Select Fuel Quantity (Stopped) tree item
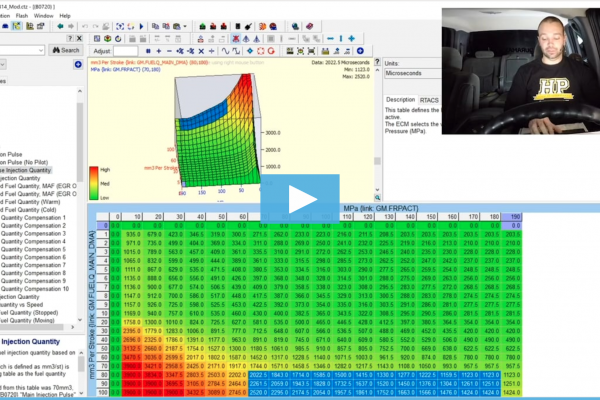The width and height of the screenshot is (600, 400). coord(36,314)
